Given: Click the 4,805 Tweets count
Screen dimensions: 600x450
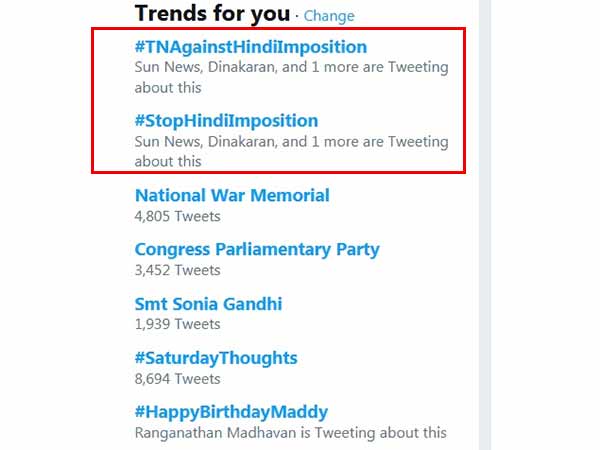Looking at the screenshot, I should (178, 215).
